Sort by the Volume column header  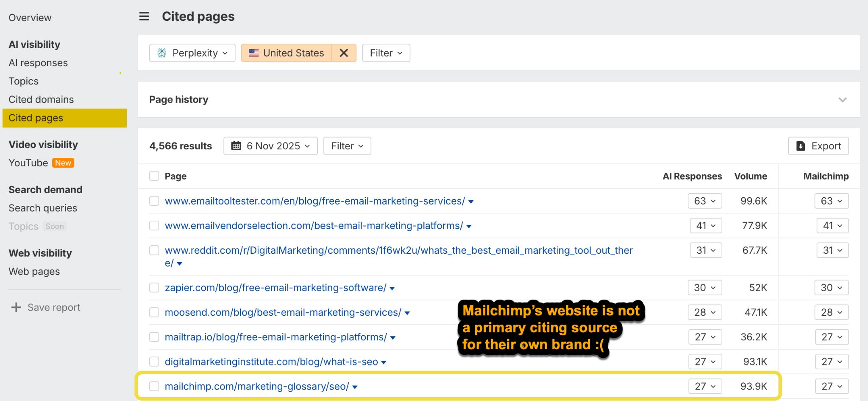tap(750, 176)
